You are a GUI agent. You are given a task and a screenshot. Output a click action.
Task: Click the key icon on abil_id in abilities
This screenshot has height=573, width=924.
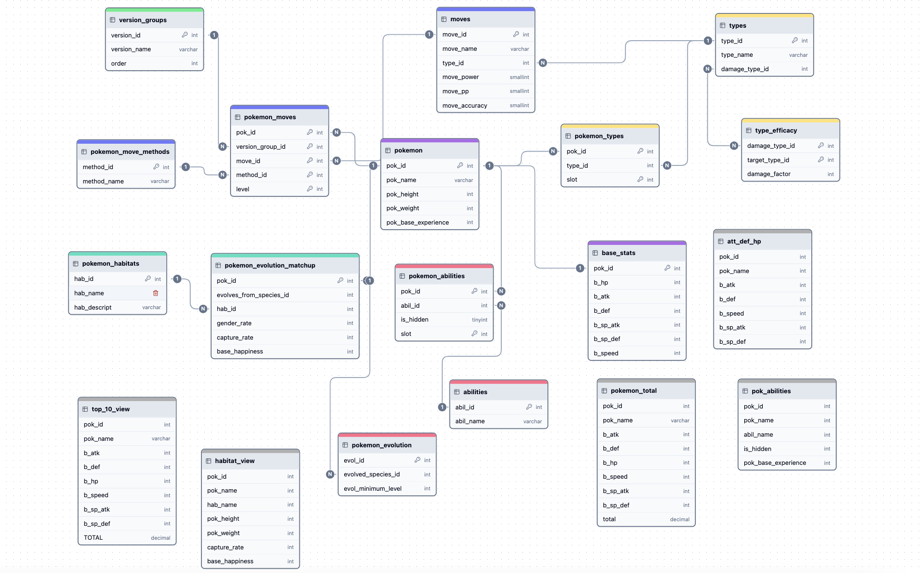[529, 407]
